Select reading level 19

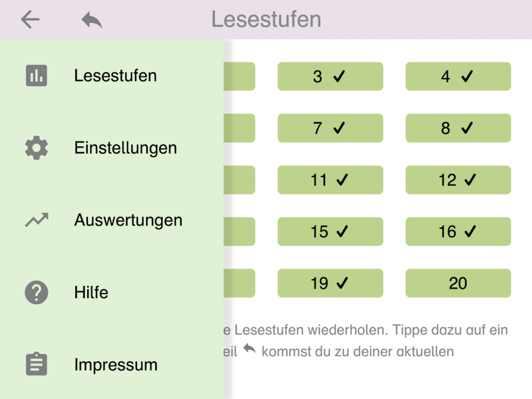pyautogui.click(x=330, y=284)
